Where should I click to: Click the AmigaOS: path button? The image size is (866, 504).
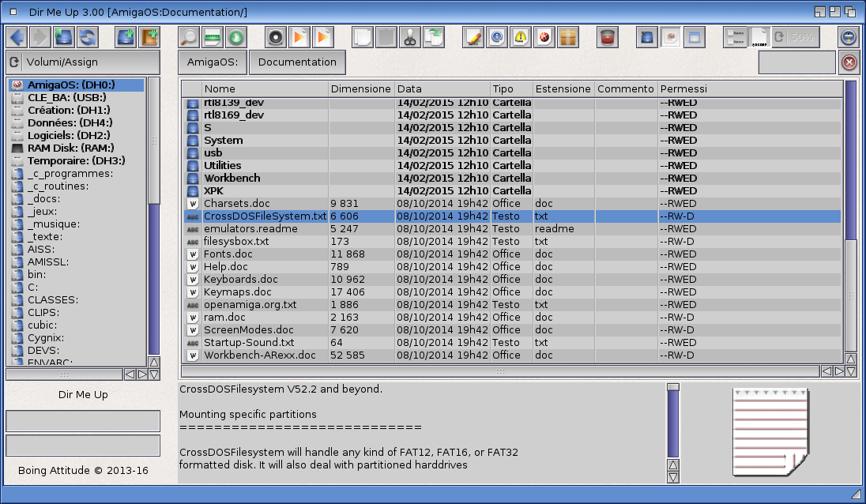point(212,62)
